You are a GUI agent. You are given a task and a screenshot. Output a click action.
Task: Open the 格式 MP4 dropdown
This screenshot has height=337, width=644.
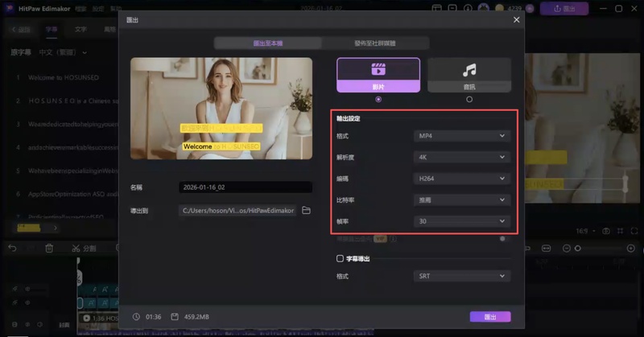click(461, 136)
